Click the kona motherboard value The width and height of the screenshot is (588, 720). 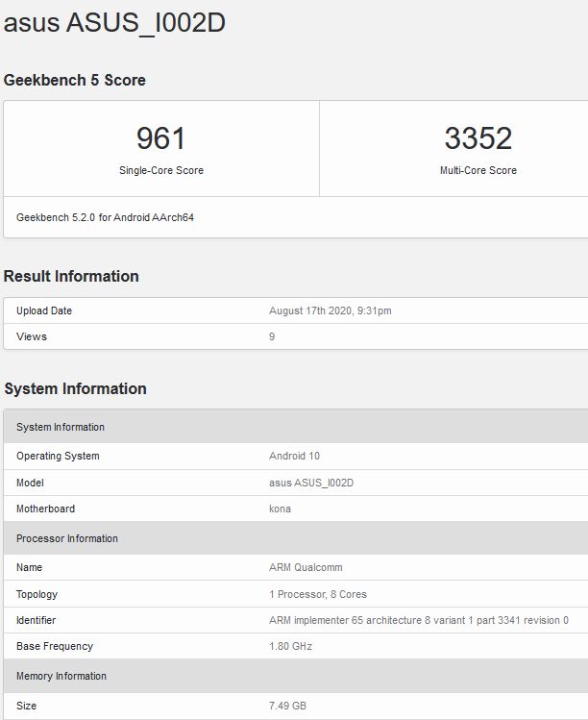point(280,509)
